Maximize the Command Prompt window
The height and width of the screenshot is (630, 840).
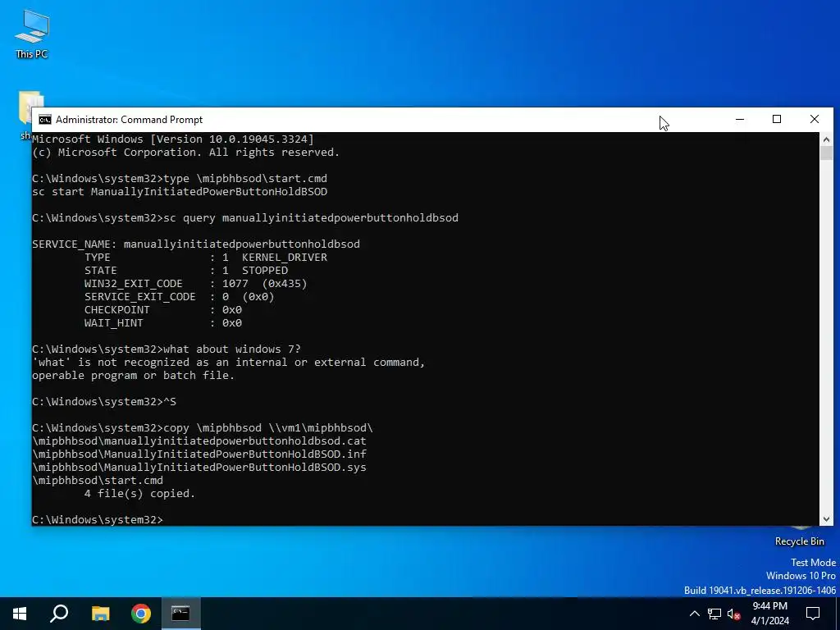pos(777,119)
